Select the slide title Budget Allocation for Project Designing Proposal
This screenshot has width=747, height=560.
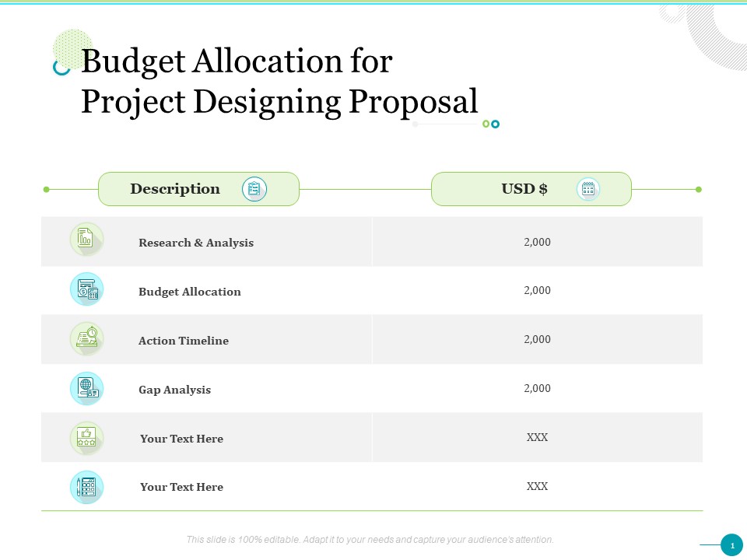tap(279, 82)
